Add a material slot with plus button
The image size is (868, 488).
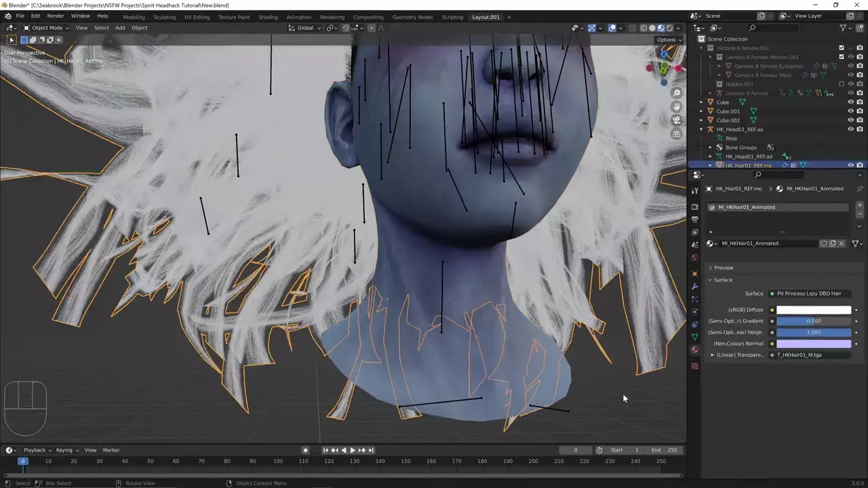point(860,205)
